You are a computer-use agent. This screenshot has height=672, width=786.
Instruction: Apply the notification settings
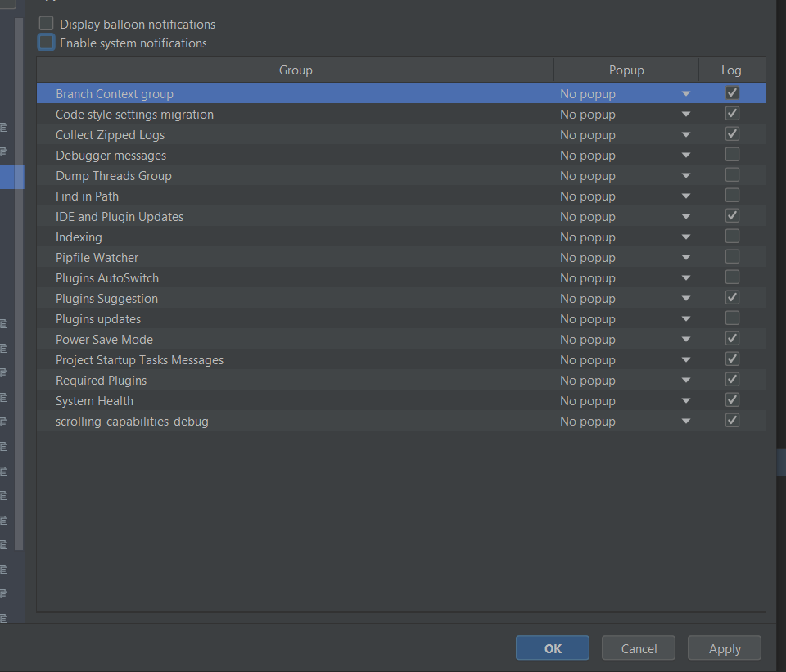[725, 648]
